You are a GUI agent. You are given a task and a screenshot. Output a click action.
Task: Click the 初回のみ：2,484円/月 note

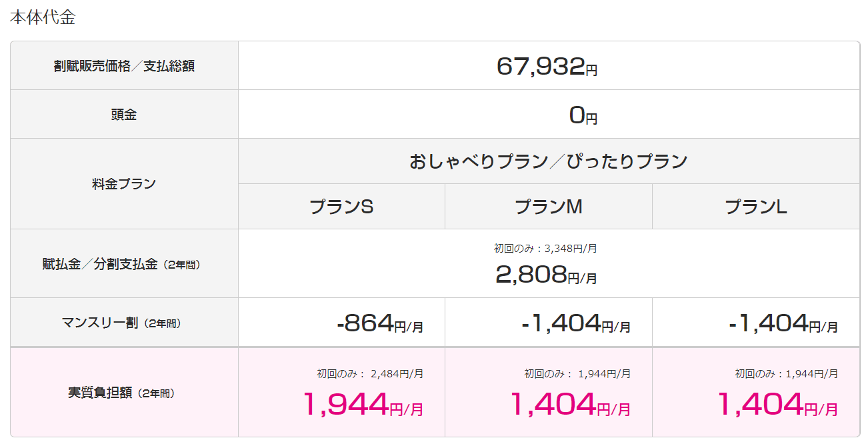(x=370, y=374)
